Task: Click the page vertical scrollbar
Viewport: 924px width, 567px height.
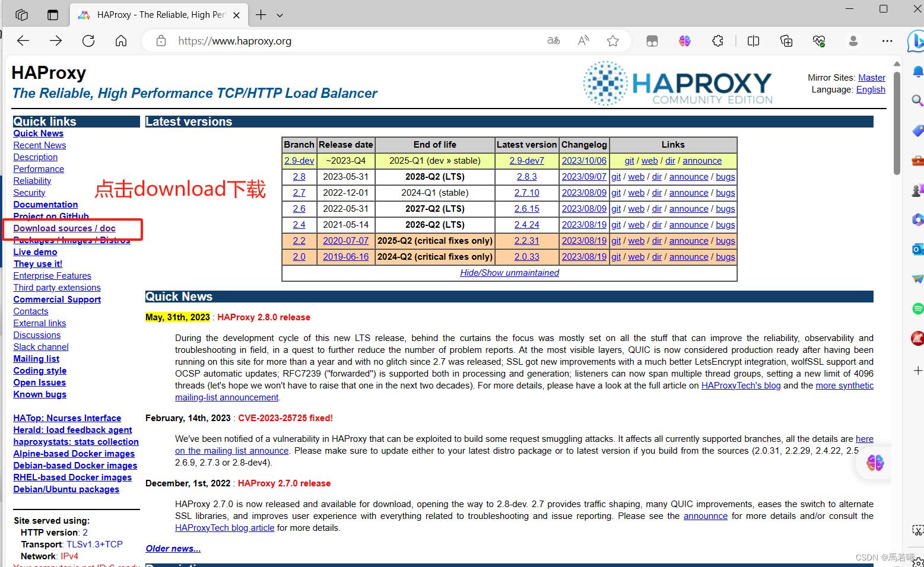Action: (897, 123)
